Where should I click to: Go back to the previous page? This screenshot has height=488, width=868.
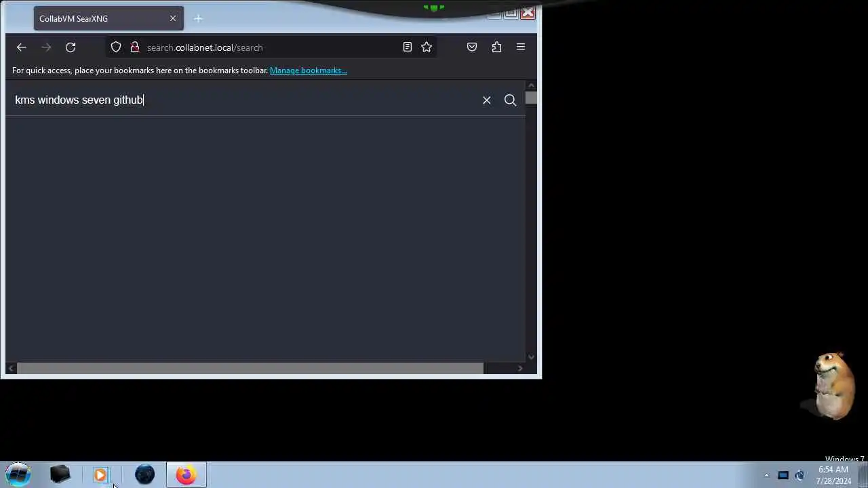point(22,47)
